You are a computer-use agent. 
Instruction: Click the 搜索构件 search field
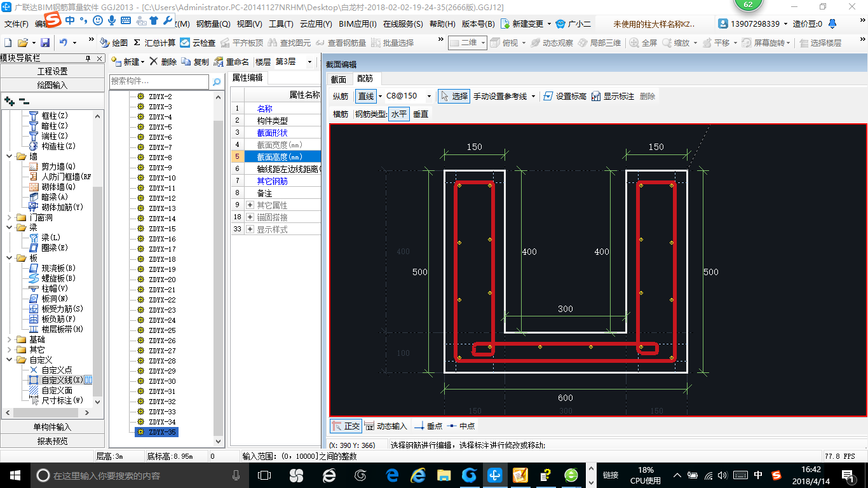click(x=159, y=81)
